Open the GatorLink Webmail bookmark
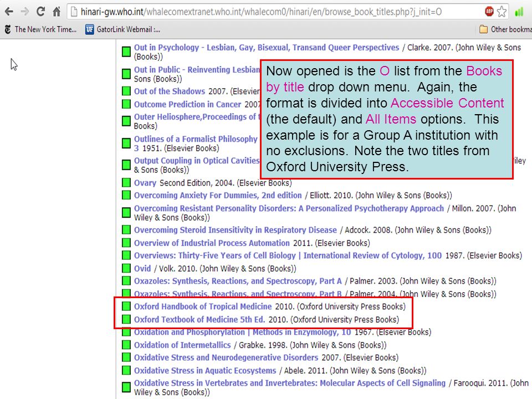This screenshot has width=532, height=399. [x=123, y=29]
